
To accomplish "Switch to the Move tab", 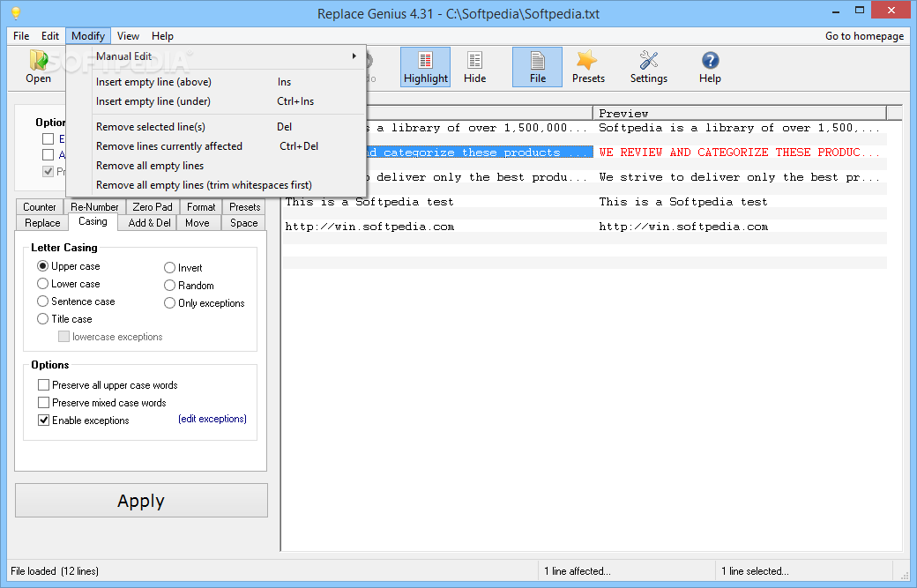I will click(198, 223).
